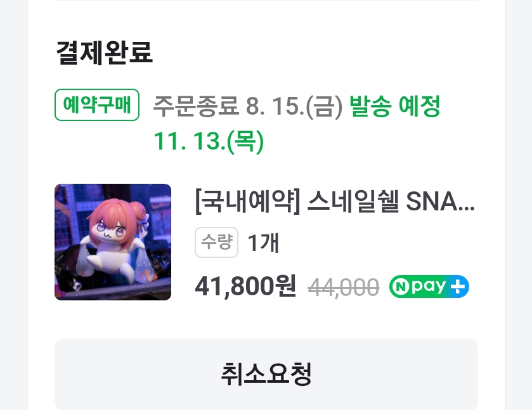
Task: Click the green 발송 예정 text
Action: pos(394,106)
